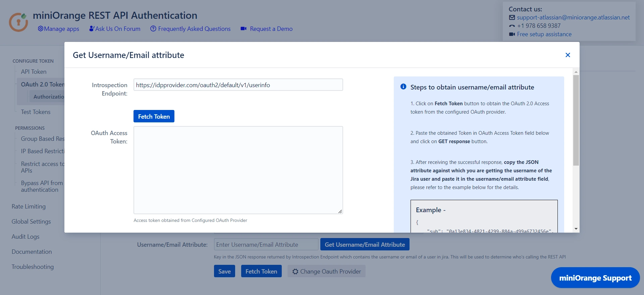Open Audit Logs menu item

(25, 237)
